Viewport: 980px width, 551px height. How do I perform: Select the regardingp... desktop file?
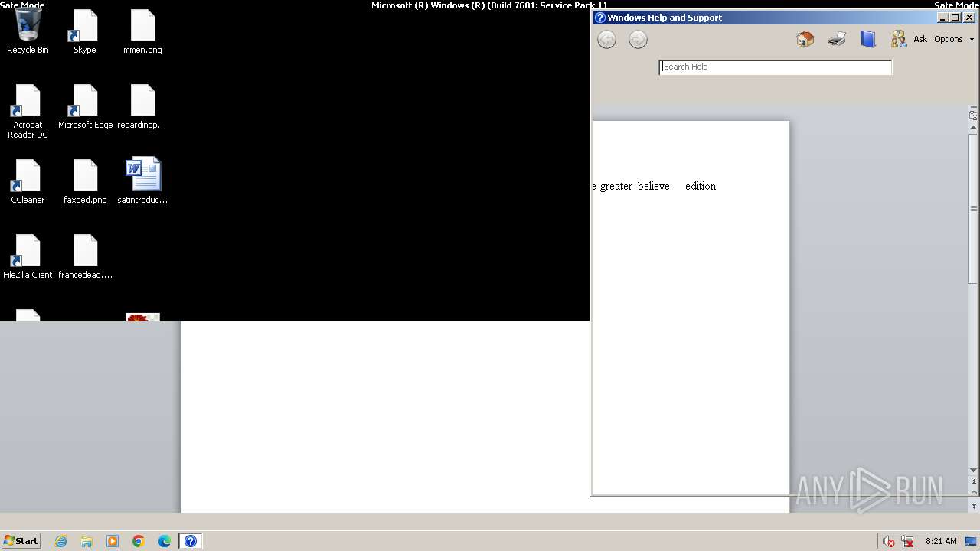[x=142, y=107]
